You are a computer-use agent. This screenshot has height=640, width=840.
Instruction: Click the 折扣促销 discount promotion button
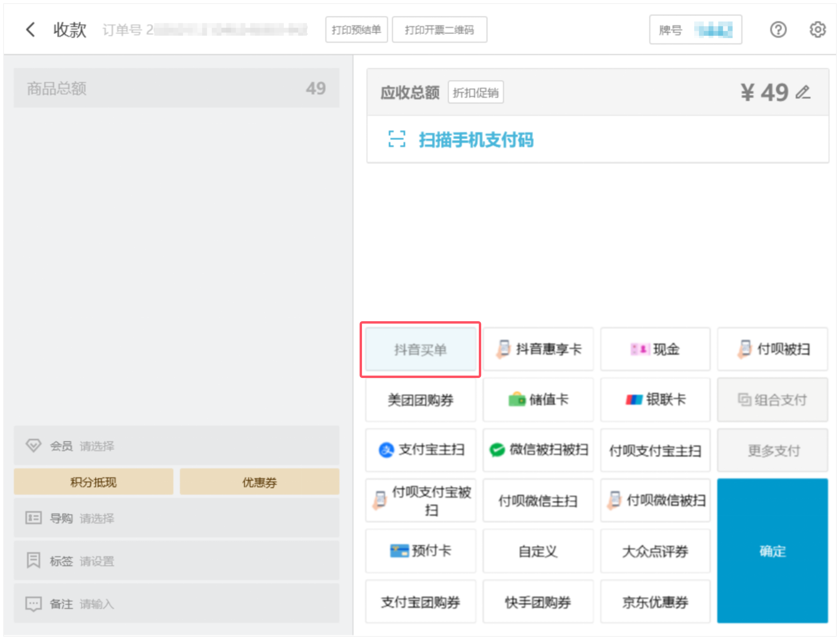(475, 92)
